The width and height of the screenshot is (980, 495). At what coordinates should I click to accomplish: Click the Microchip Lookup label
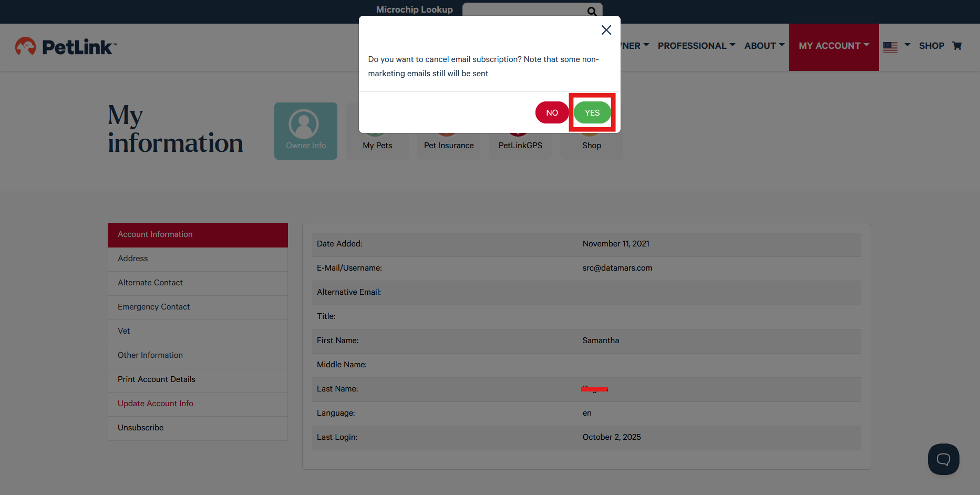(415, 9)
